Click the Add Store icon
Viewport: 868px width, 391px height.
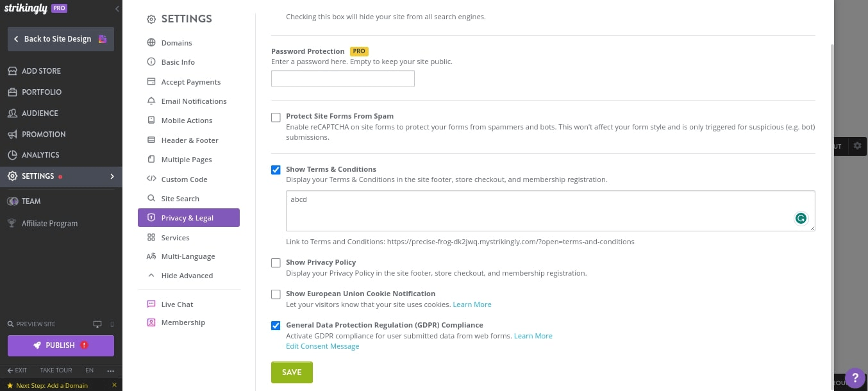pos(13,71)
